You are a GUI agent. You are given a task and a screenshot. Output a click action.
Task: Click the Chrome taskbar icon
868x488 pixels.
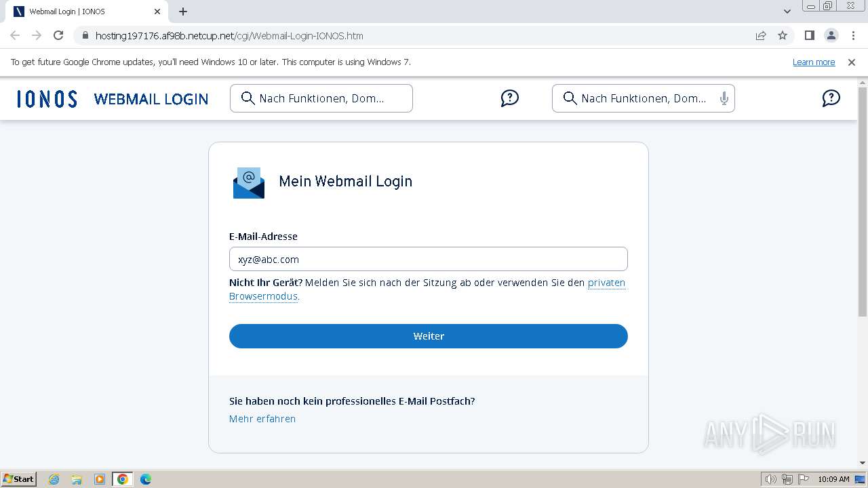pos(123,479)
